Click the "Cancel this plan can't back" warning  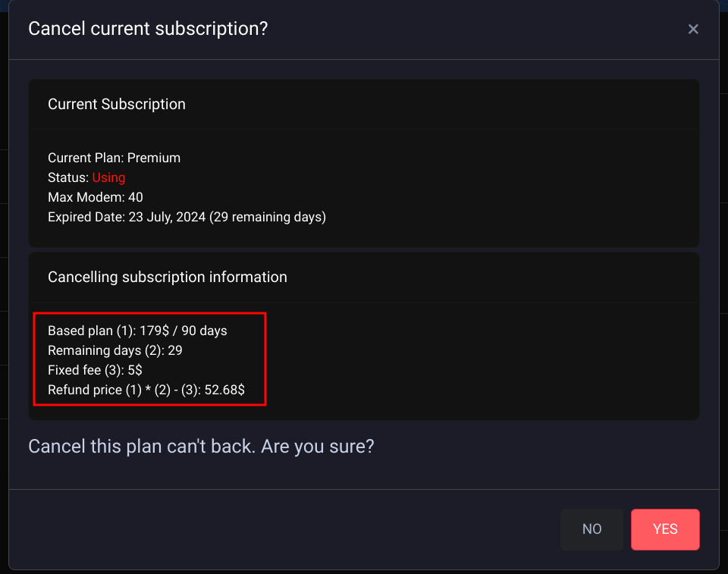pyautogui.click(x=142, y=446)
